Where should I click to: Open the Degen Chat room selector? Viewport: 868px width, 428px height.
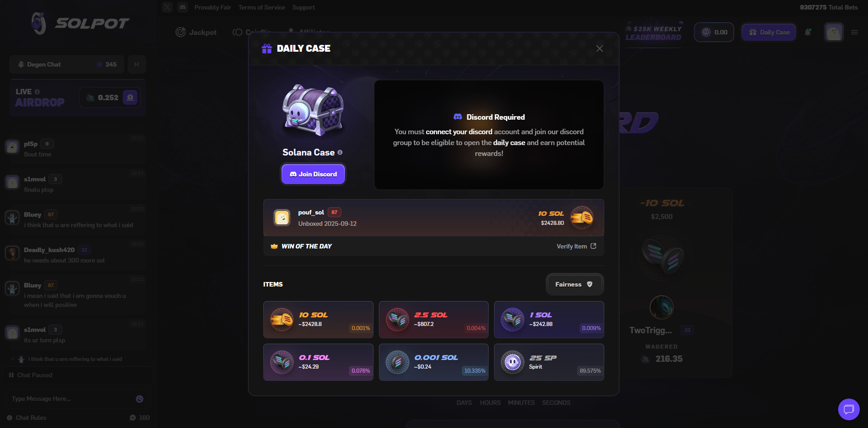tap(67, 64)
